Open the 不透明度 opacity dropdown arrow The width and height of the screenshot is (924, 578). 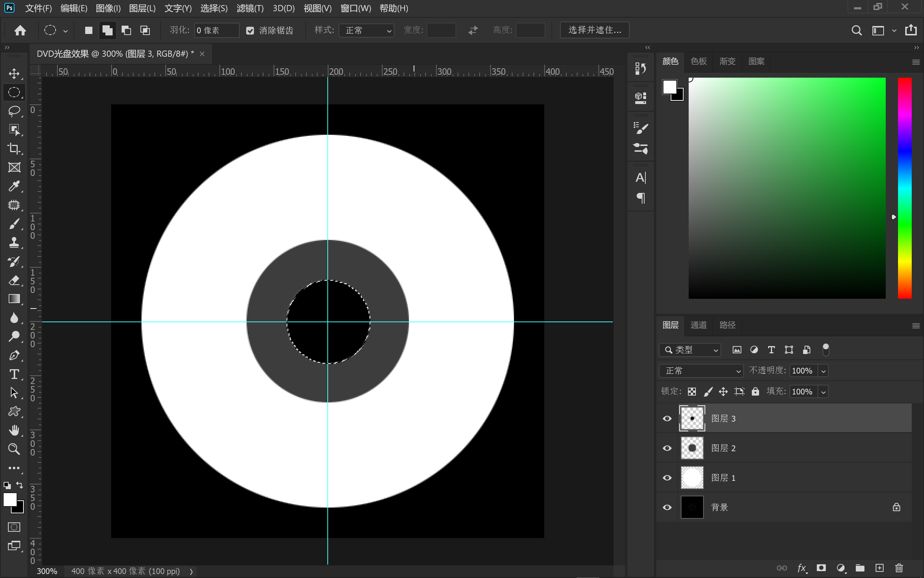pos(824,371)
